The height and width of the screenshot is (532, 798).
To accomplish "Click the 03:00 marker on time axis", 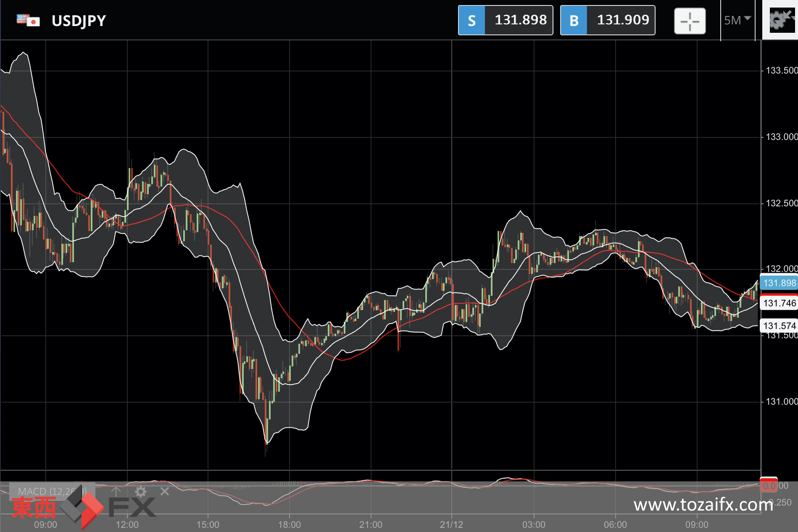I will pos(534,524).
